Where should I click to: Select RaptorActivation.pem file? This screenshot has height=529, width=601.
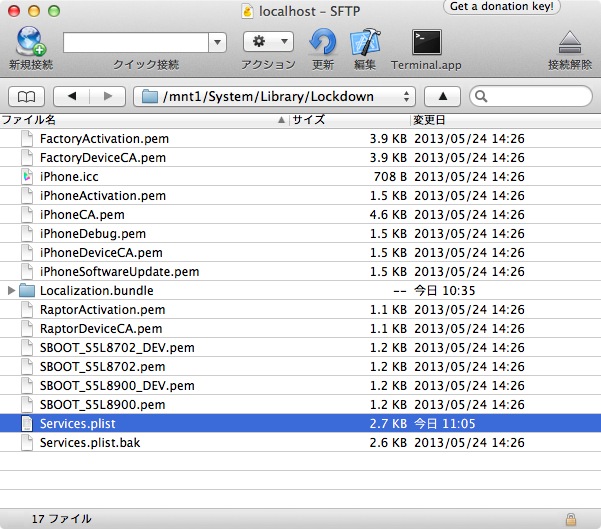(102, 310)
